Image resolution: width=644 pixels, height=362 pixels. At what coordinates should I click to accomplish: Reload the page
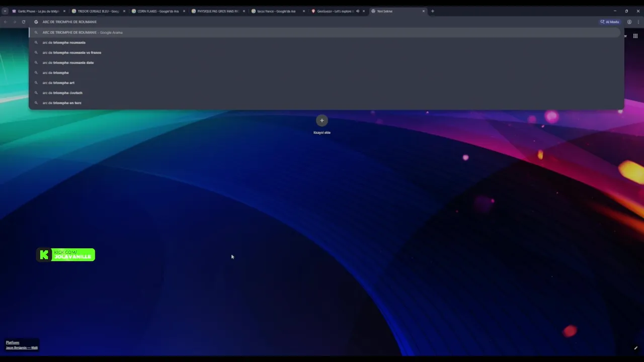pyautogui.click(x=23, y=22)
